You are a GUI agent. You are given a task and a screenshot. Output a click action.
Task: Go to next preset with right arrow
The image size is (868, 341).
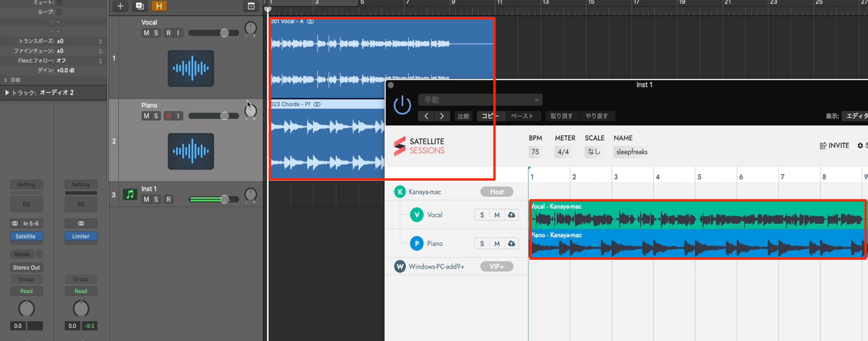pos(442,116)
